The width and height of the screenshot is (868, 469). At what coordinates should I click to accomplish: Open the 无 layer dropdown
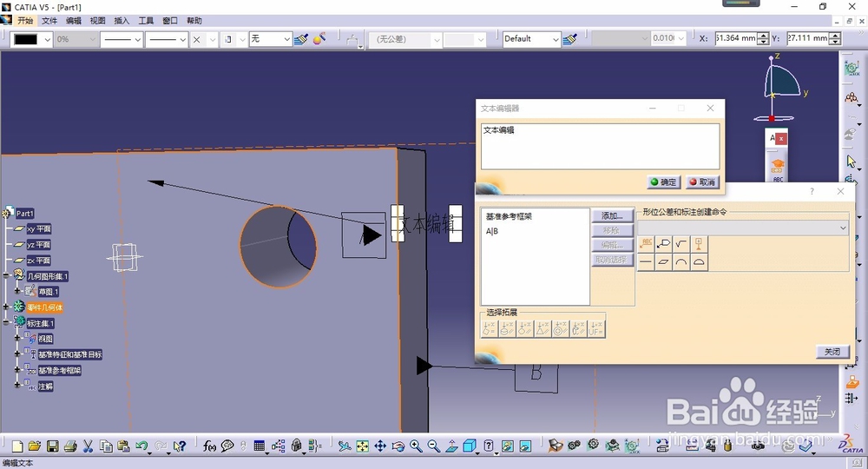coord(286,39)
